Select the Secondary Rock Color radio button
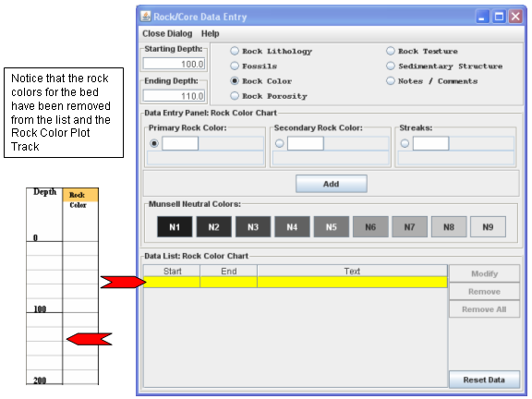 pos(280,143)
